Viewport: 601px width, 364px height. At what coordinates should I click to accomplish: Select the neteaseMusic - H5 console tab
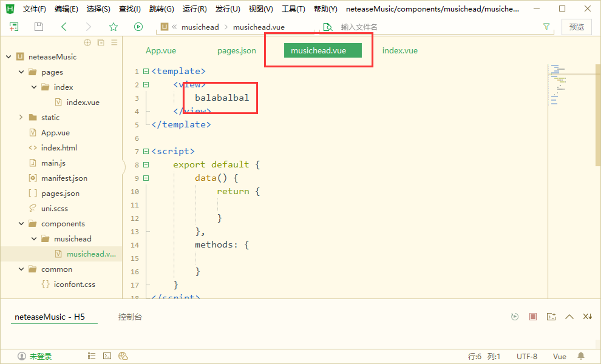(x=50, y=317)
